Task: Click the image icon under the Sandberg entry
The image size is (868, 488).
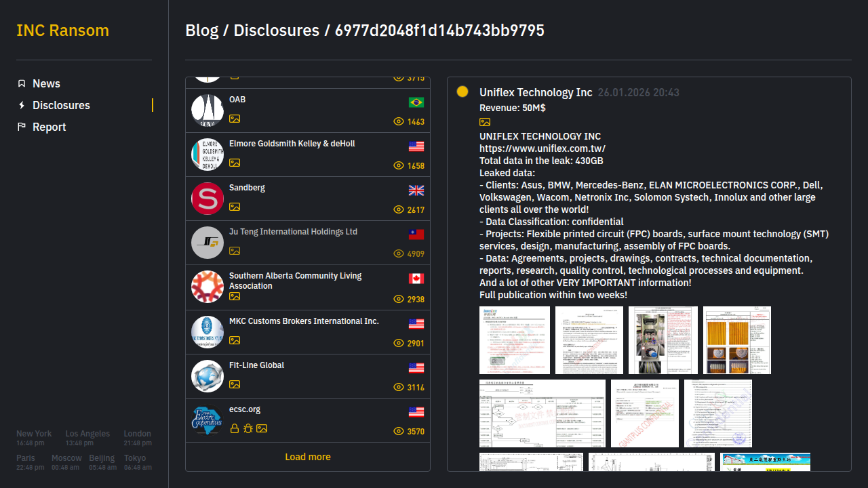Action: (235, 207)
